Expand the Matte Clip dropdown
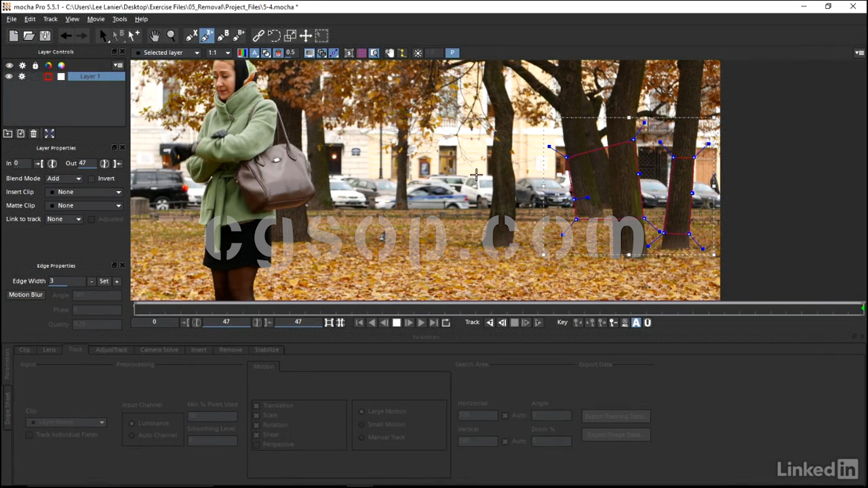Image resolution: width=868 pixels, height=488 pixels. 85,205
